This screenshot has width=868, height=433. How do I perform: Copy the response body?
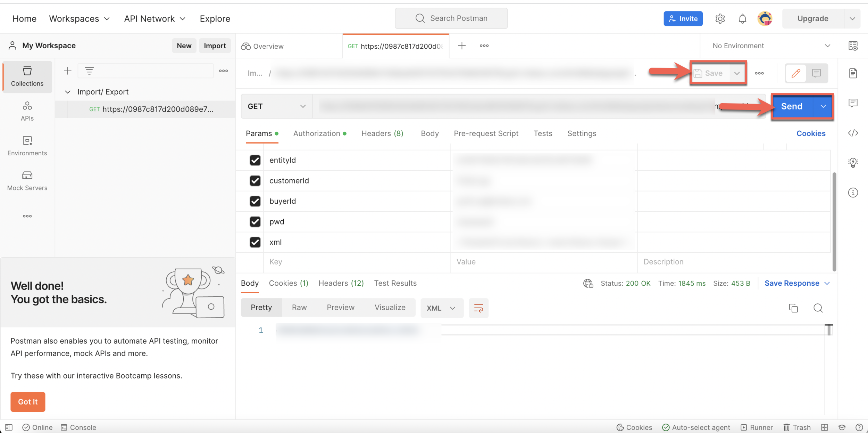pyautogui.click(x=793, y=308)
